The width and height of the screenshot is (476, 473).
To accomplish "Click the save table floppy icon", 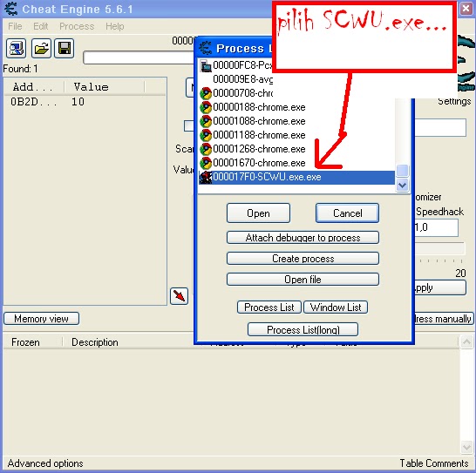I will tap(64, 48).
